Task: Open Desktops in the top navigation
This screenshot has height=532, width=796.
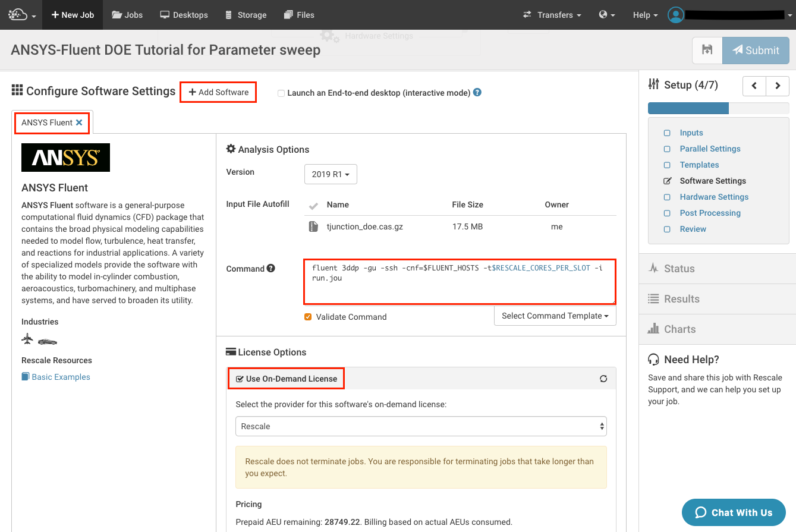Action: point(184,15)
